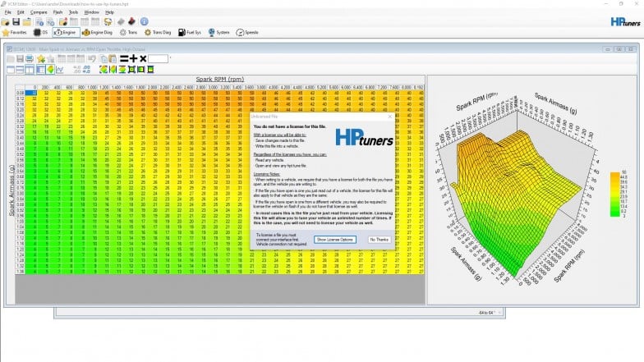
Task: Select the OS chip icon
Action: tap(40, 33)
